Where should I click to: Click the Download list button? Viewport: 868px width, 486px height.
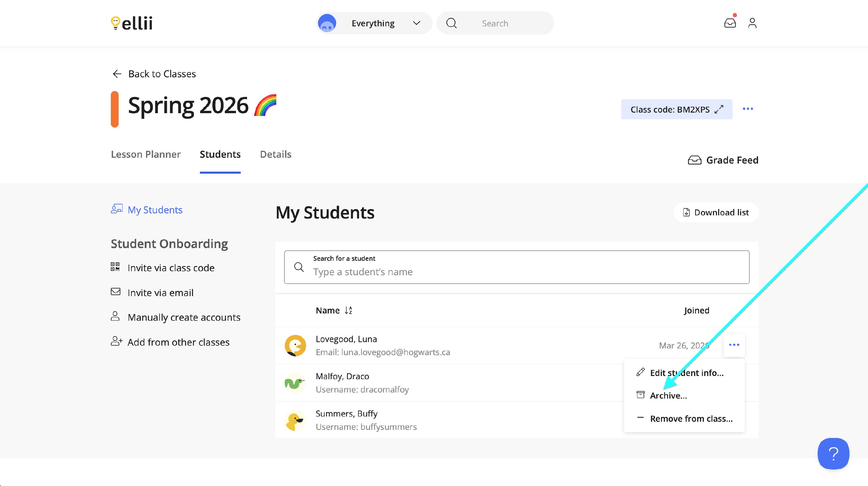[716, 212]
